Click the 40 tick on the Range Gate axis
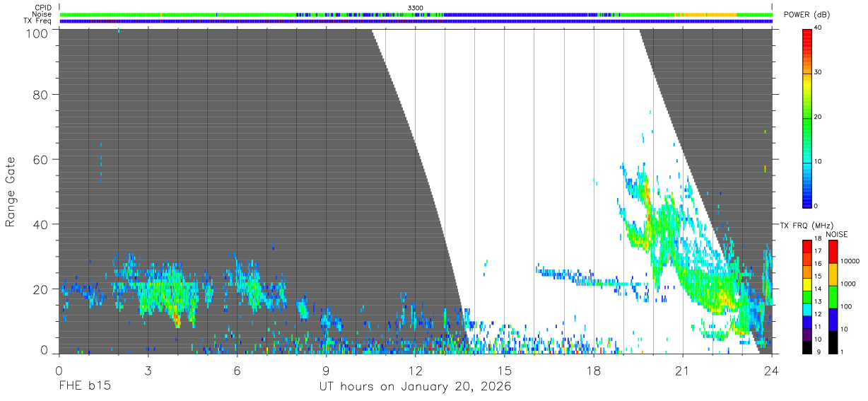The image size is (868, 401). coord(41,224)
